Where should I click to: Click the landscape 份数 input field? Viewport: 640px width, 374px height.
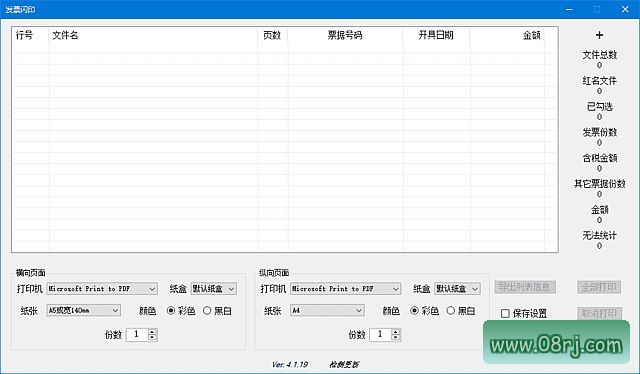point(137,335)
